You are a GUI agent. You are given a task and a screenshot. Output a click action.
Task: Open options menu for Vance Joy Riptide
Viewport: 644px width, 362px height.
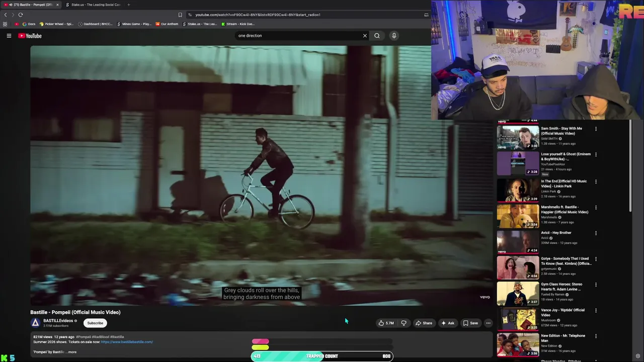(596, 311)
